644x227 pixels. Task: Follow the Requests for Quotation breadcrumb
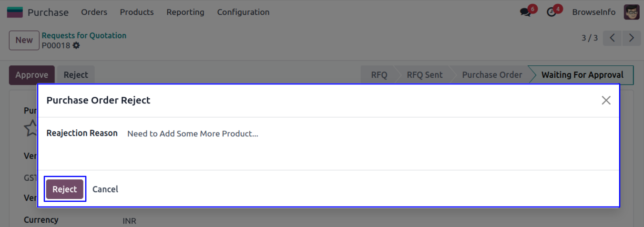pyautogui.click(x=84, y=35)
